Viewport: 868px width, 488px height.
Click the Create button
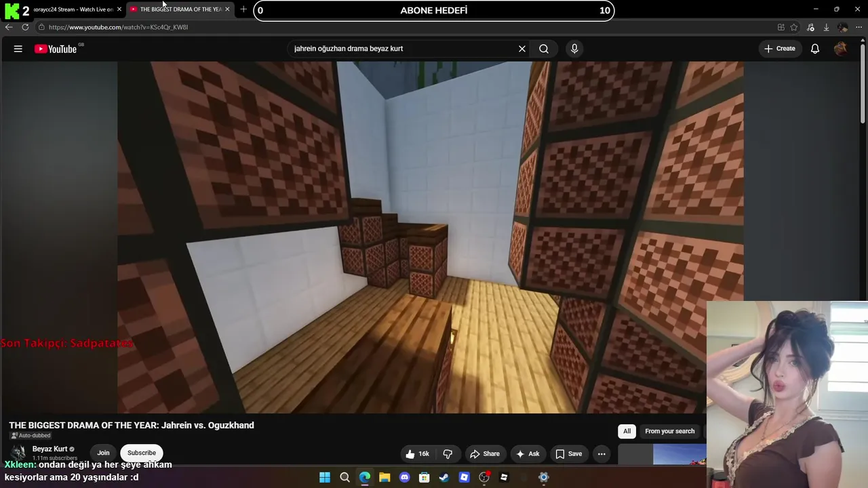click(780, 49)
